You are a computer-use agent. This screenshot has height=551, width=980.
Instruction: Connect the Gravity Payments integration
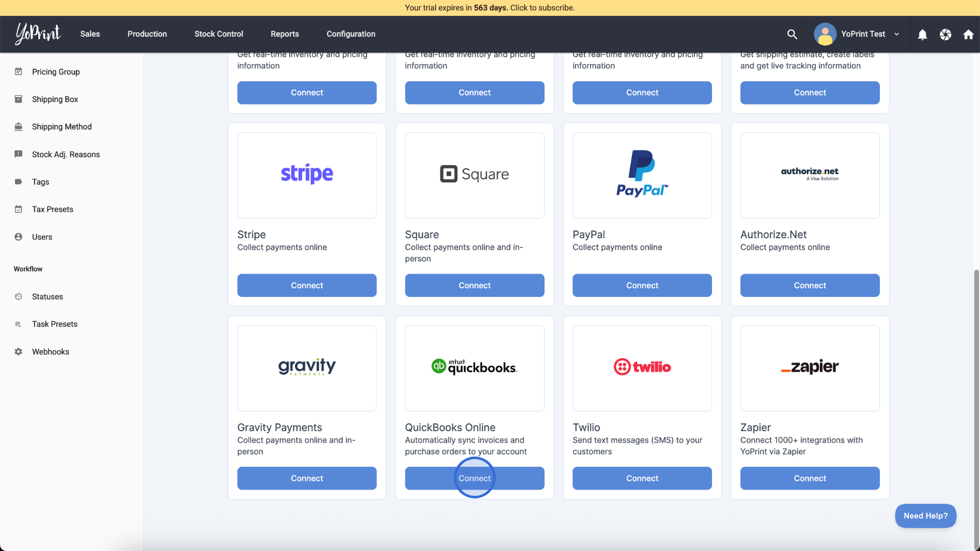(x=307, y=478)
